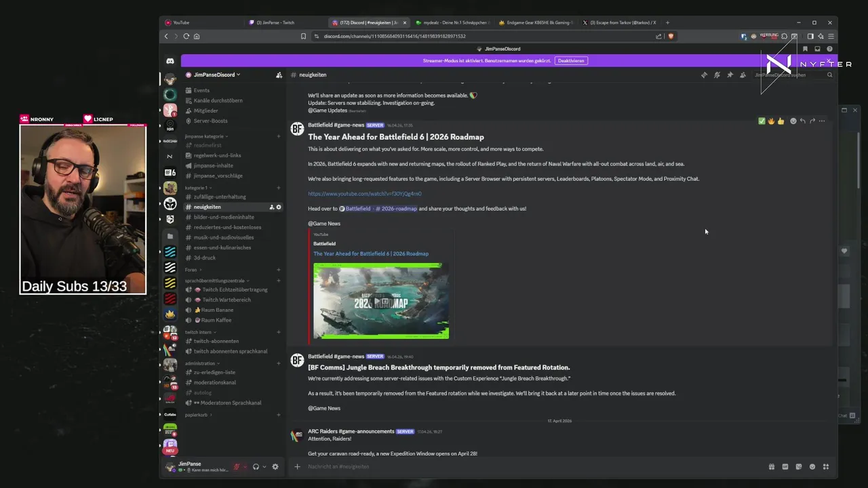
Task: Select the BF6 server icon
Action: click(x=170, y=172)
